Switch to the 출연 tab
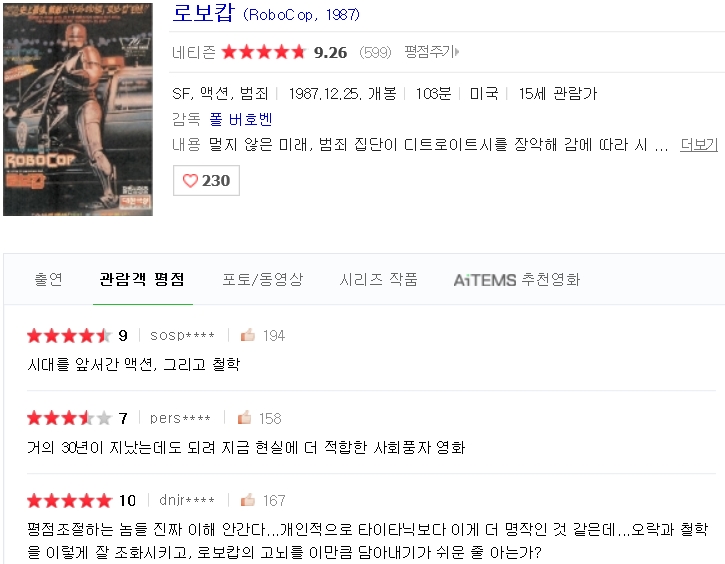The image size is (725, 564). (x=49, y=279)
